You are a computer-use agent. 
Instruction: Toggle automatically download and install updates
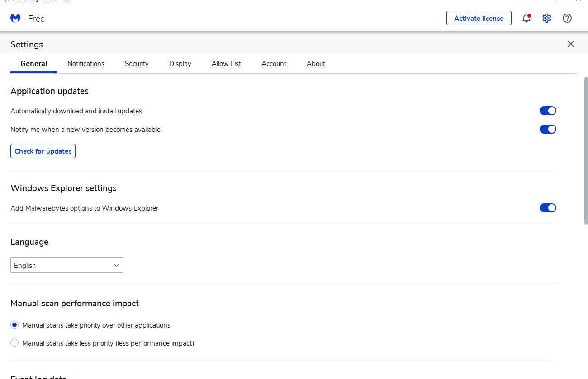tap(548, 111)
